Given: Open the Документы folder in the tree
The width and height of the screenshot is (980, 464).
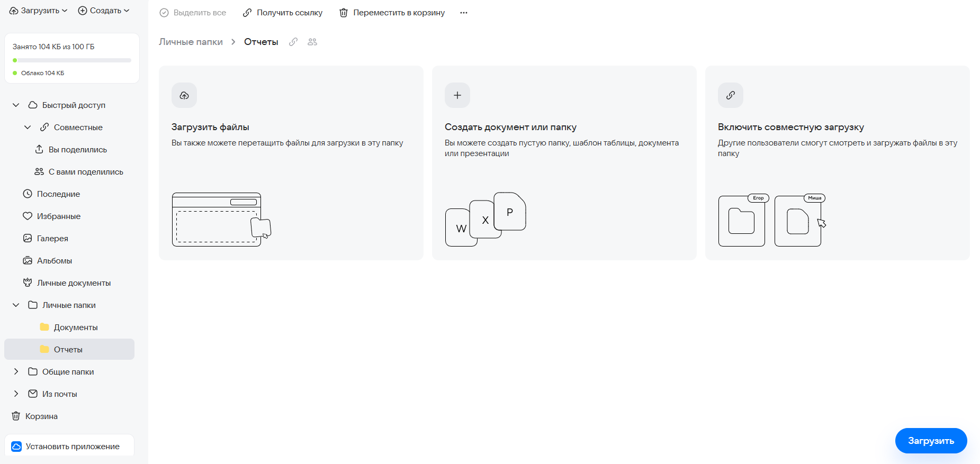Looking at the screenshot, I should [75, 327].
